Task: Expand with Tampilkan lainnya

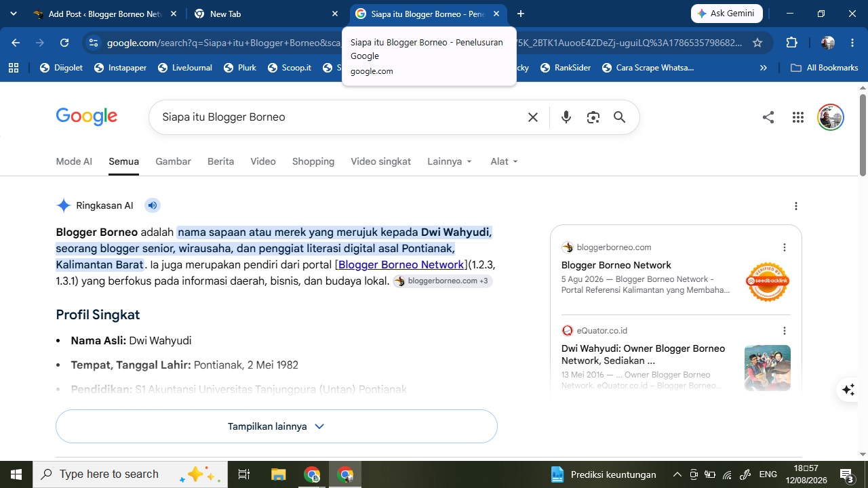Action: (277, 426)
